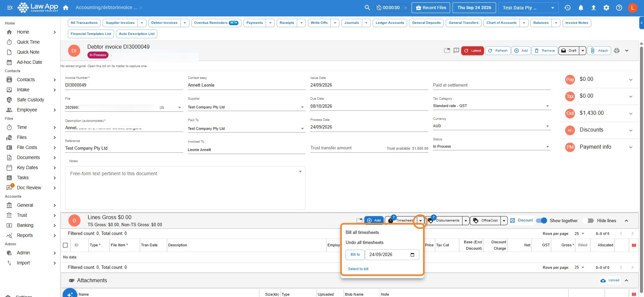644x297 pixels.
Task: Click the Out outstanding circle icon
Action: click(570, 113)
